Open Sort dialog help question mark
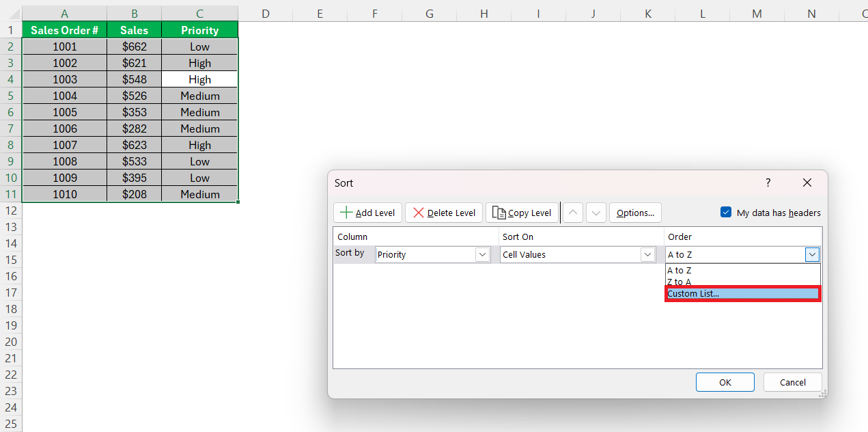868x432 pixels. (768, 183)
